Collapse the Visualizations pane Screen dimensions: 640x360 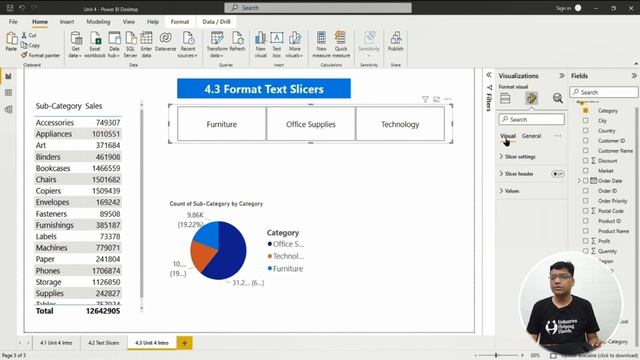(562, 76)
